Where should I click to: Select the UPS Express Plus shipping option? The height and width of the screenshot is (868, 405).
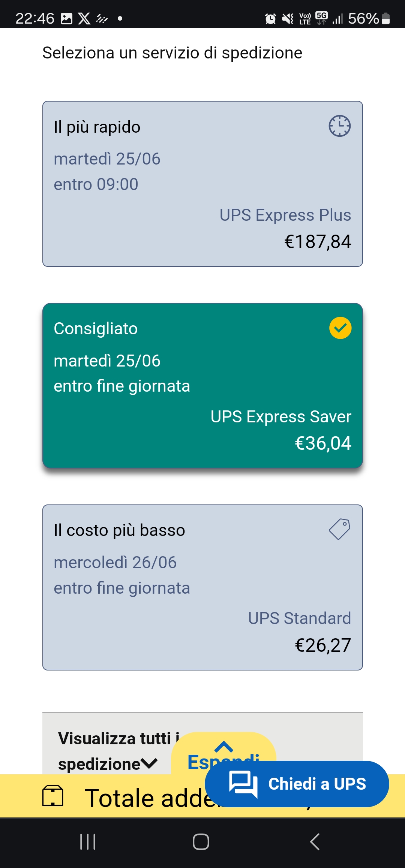pos(202,184)
